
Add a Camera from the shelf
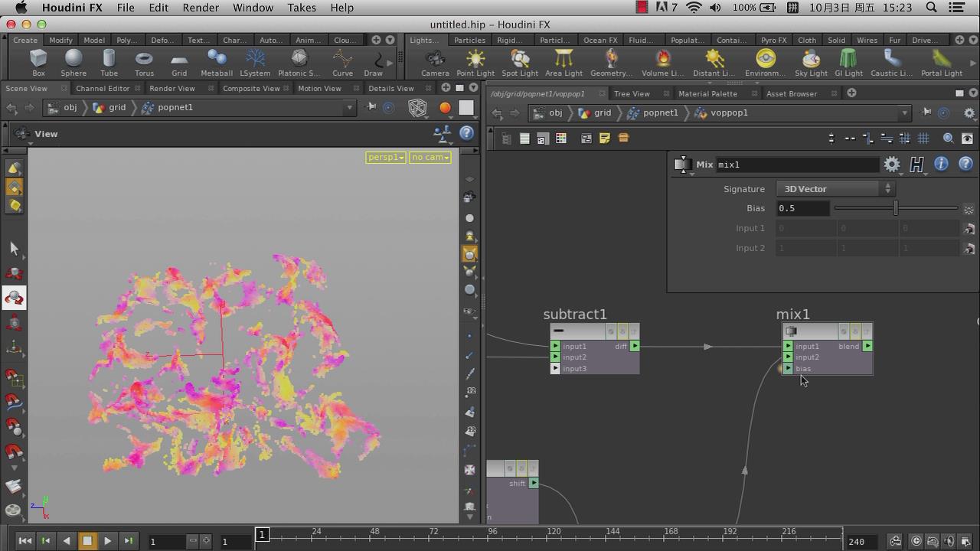[435, 62]
